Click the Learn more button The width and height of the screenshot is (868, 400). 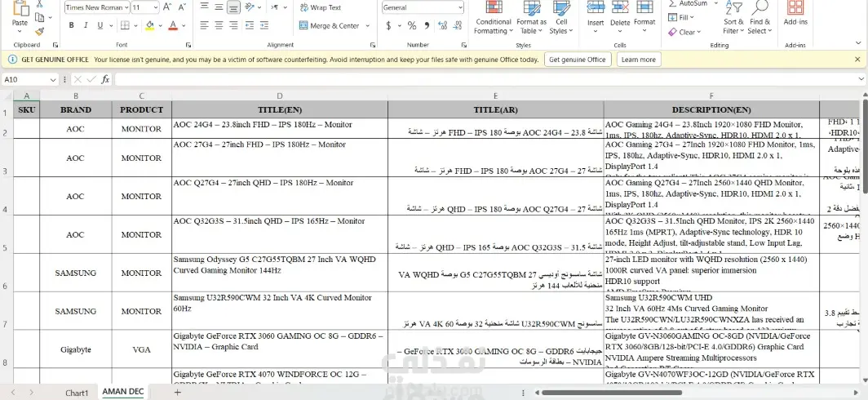pos(638,60)
